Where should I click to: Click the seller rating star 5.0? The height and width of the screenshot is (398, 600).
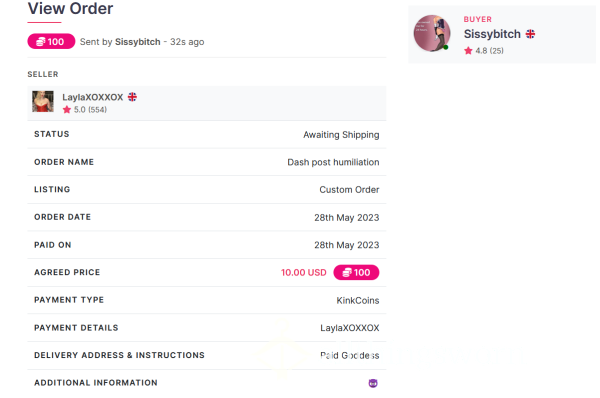(x=67, y=110)
